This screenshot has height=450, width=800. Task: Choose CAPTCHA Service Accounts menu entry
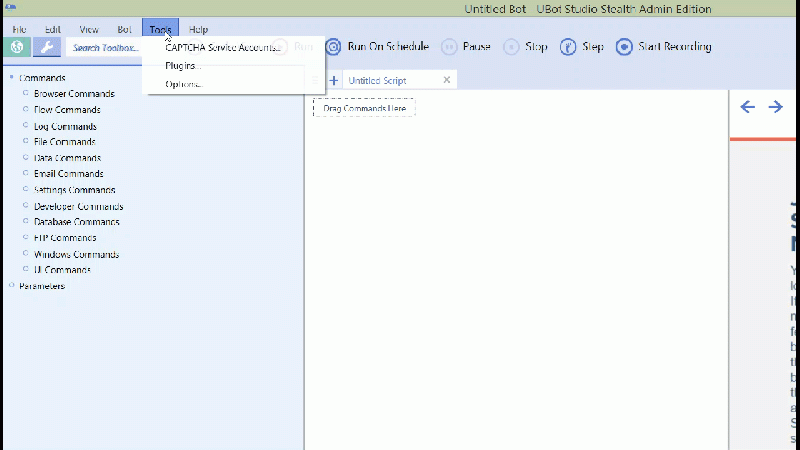(223, 47)
